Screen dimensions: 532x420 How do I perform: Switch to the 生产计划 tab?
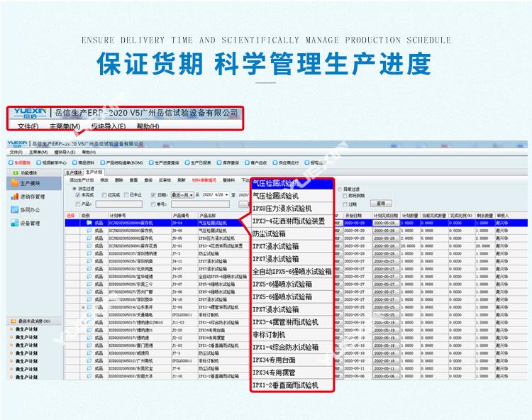tap(94, 172)
